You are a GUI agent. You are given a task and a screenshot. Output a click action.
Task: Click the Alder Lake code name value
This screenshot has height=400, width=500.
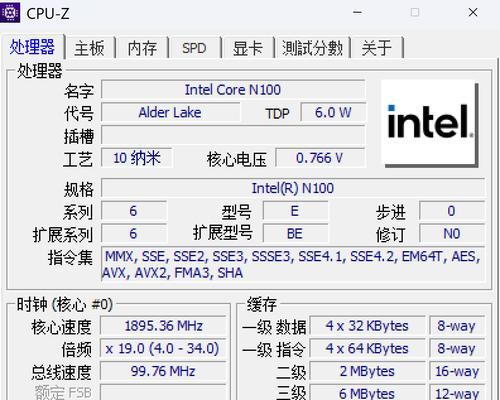pos(170,112)
